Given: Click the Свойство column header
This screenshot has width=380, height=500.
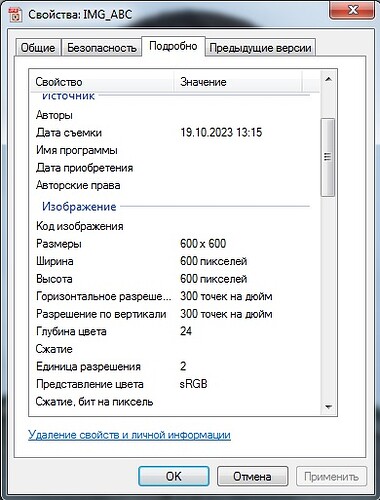Looking at the screenshot, I should tap(102, 82).
